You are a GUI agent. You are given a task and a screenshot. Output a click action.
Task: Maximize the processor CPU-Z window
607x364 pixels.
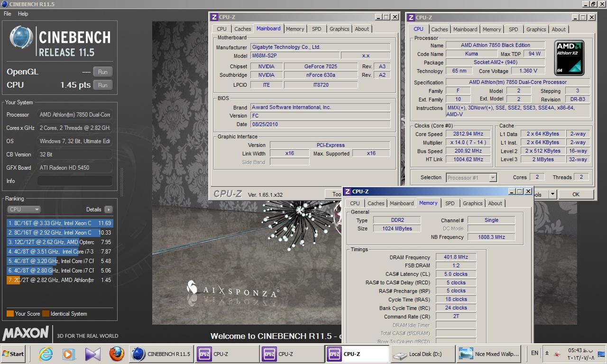583,18
